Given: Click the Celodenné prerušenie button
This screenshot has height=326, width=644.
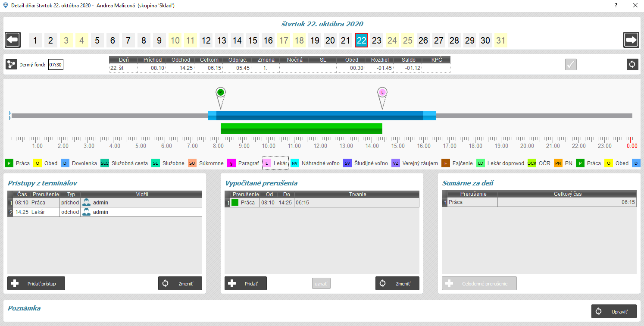Looking at the screenshot, I should coord(479,283).
